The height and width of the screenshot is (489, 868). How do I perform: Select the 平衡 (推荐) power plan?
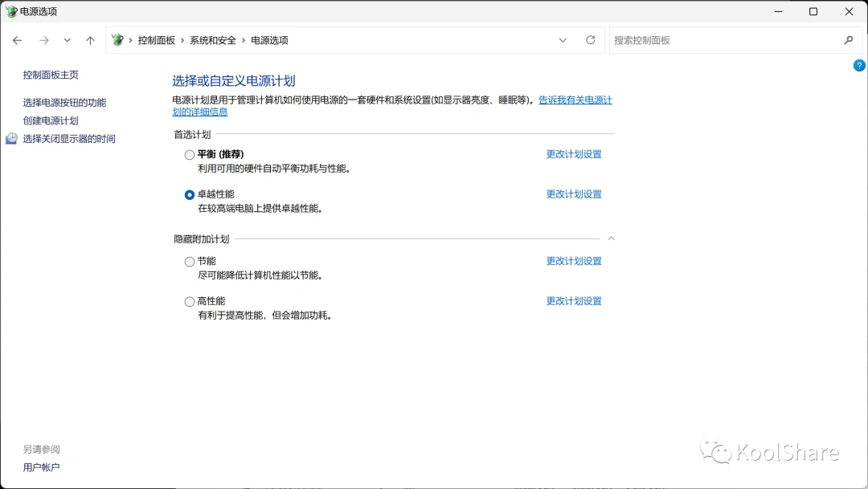coord(190,155)
